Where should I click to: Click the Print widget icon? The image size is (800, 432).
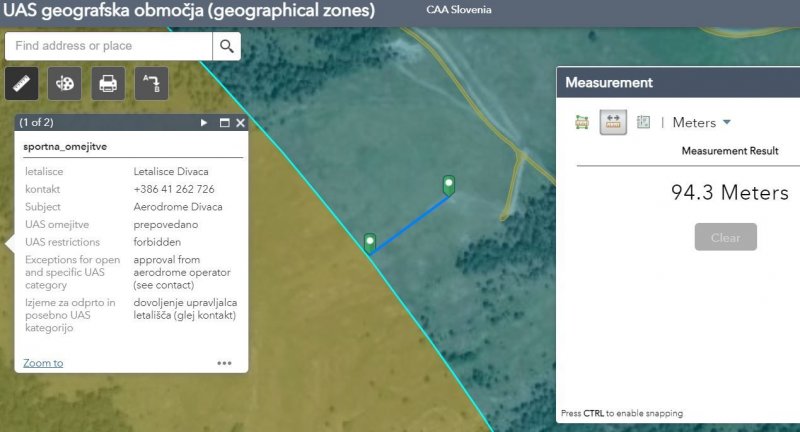[108, 83]
